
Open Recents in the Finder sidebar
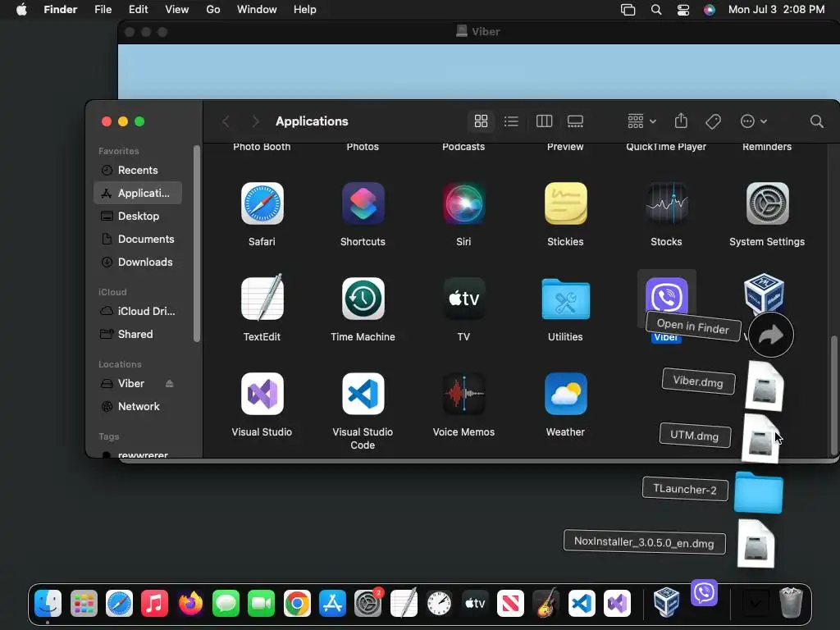coord(138,170)
